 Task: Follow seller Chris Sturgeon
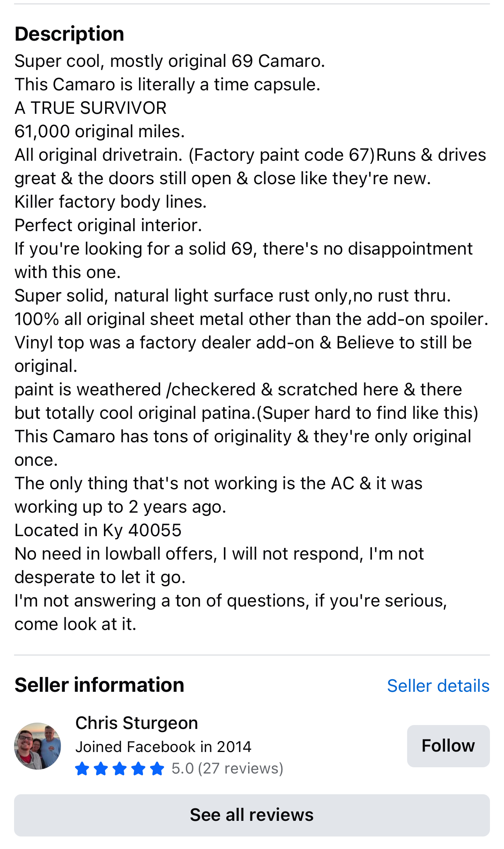coord(448,746)
